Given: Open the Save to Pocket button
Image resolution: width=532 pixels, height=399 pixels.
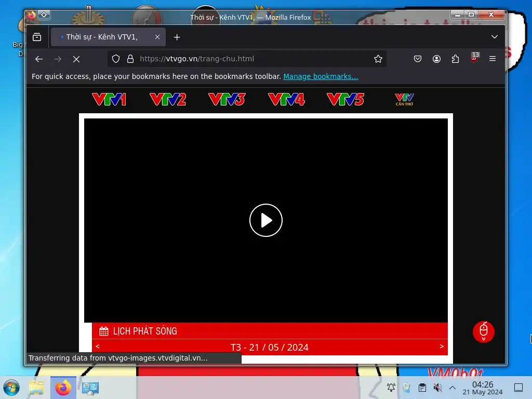Looking at the screenshot, I should (x=418, y=59).
